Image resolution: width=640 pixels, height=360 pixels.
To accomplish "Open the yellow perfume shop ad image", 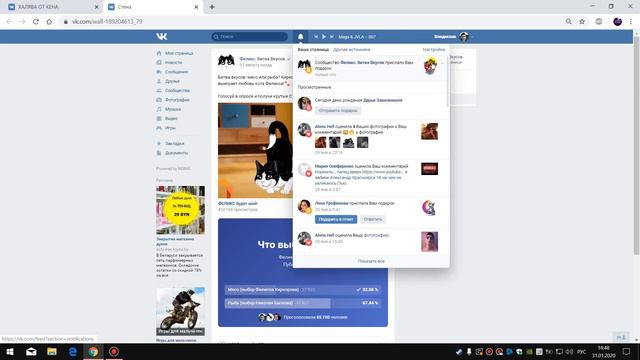I will pyautogui.click(x=180, y=210).
